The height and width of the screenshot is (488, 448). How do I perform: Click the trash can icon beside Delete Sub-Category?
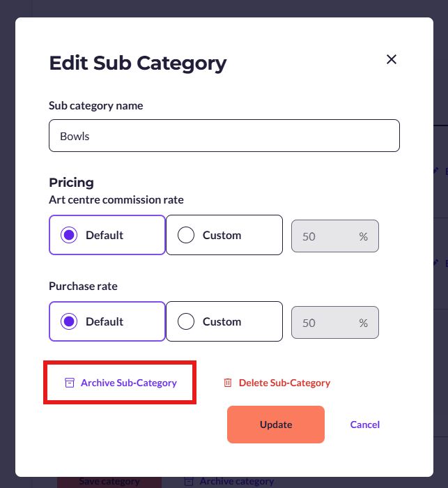click(x=228, y=383)
